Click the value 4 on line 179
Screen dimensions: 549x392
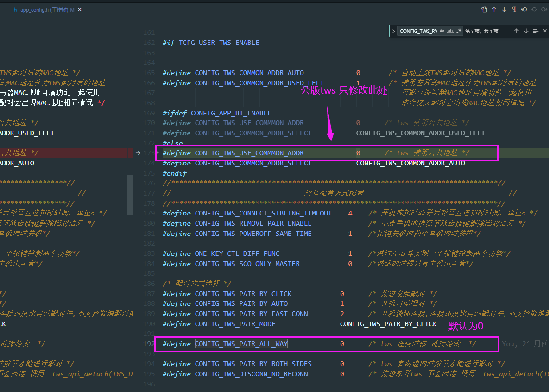(350, 213)
